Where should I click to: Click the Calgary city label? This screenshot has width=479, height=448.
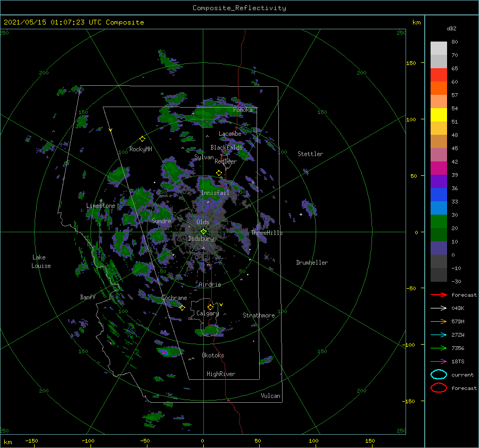[x=208, y=313]
